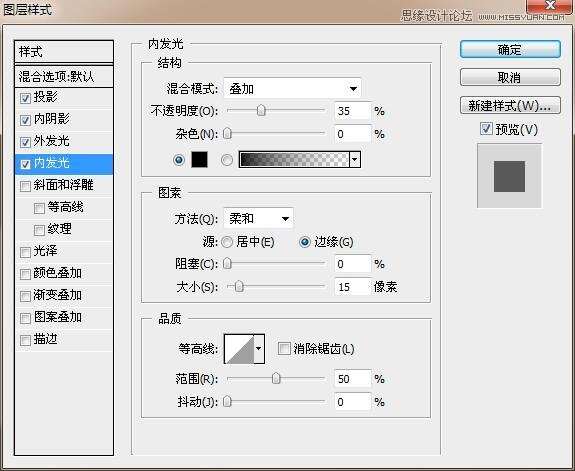Image resolution: width=575 pixels, height=471 pixels.
Task: Click the 抖动(J) jitter slider handle
Action: point(227,401)
